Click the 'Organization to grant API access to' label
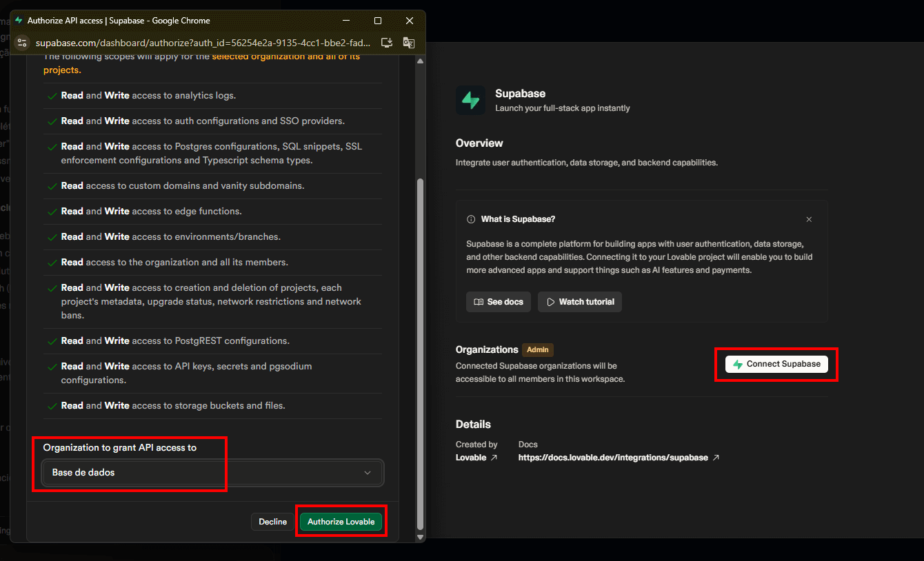This screenshot has height=561, width=924. (120, 448)
